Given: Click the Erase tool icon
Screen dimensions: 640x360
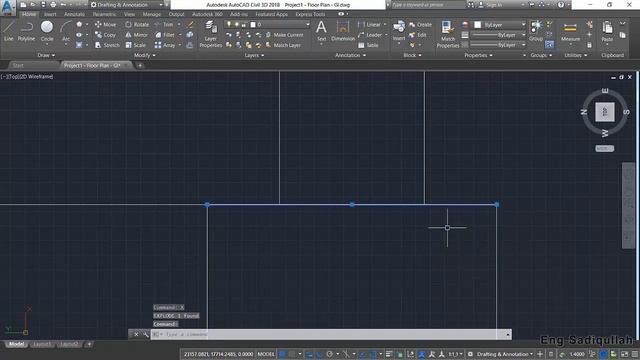Looking at the screenshot, I should coord(190,24).
